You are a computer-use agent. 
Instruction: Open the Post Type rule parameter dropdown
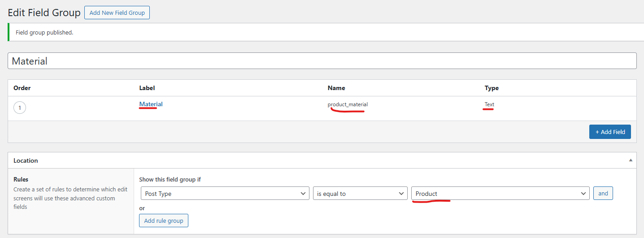coord(225,194)
